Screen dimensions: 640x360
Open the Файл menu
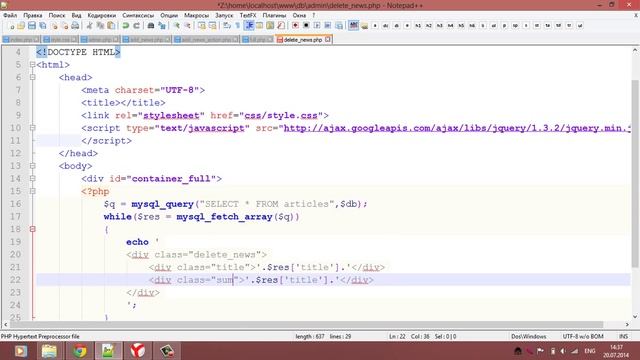tap(10, 15)
